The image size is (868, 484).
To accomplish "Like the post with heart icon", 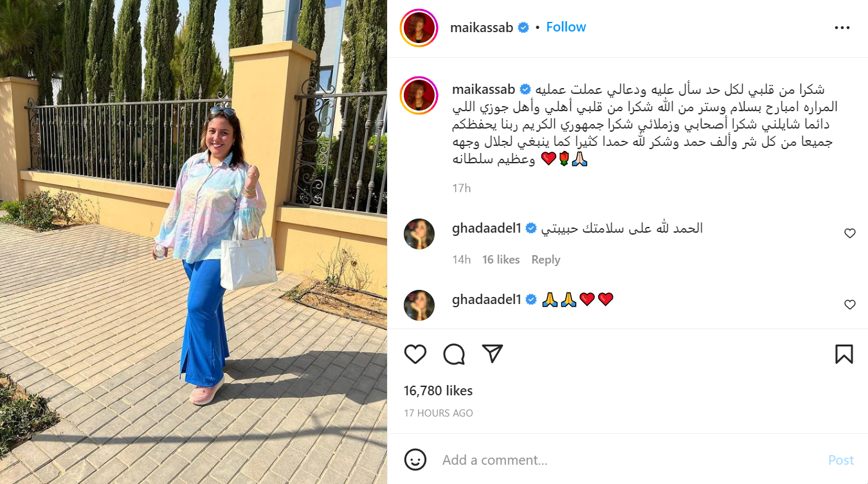I will [415, 354].
